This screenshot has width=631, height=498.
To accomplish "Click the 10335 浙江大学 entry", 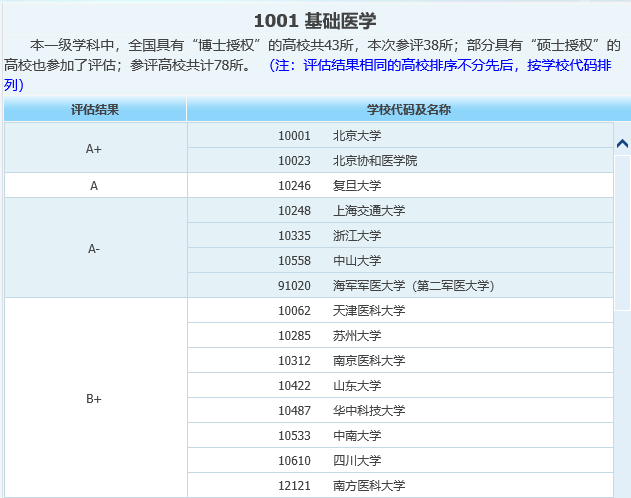I will 344,235.
